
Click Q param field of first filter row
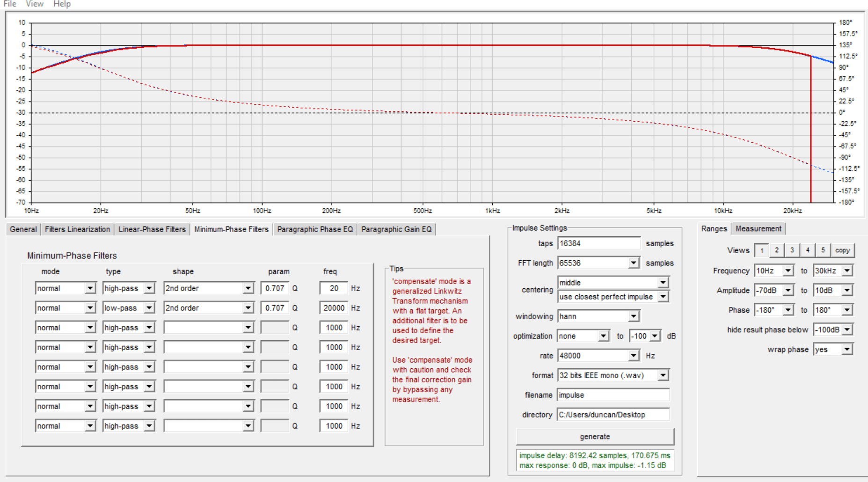coord(275,288)
